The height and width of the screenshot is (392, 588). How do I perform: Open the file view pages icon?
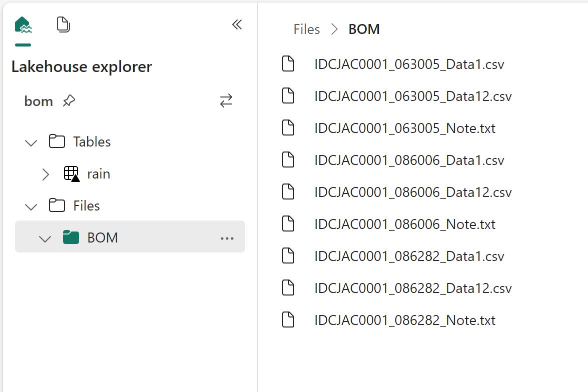tap(63, 25)
